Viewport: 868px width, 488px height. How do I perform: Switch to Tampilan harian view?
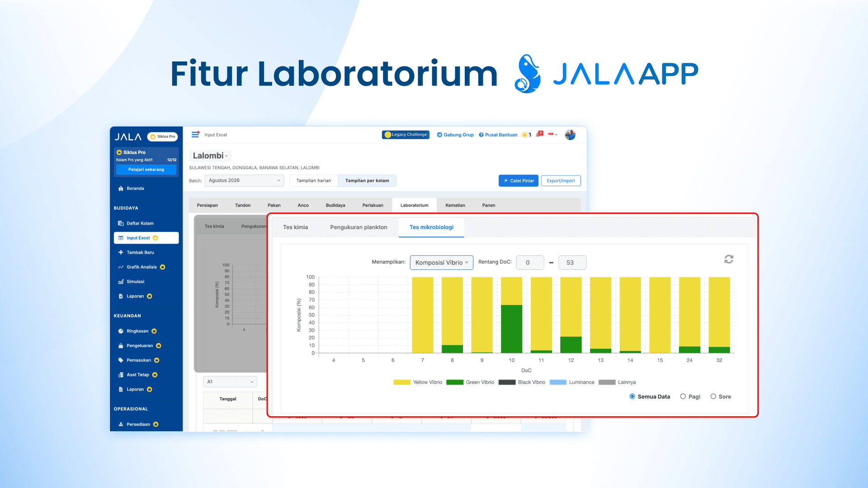(x=314, y=181)
